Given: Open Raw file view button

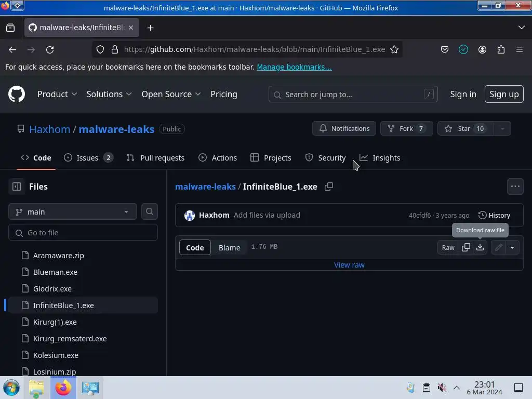Looking at the screenshot, I should point(448,247).
